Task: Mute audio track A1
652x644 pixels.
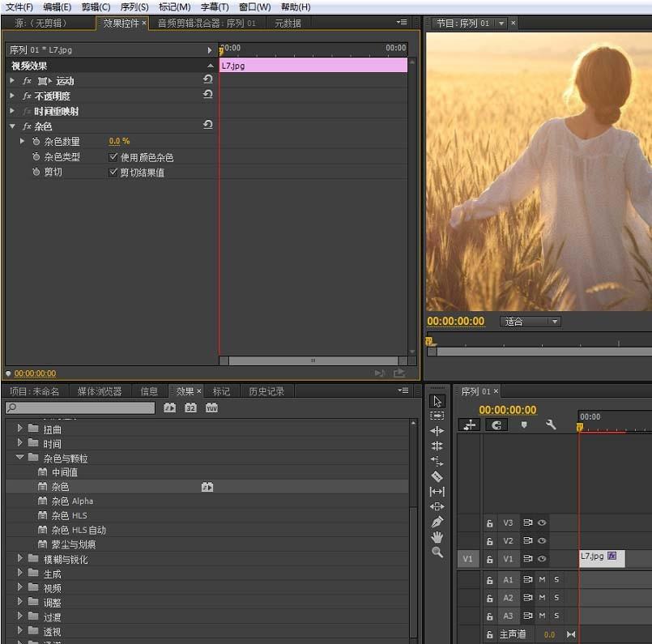Action: (x=542, y=580)
